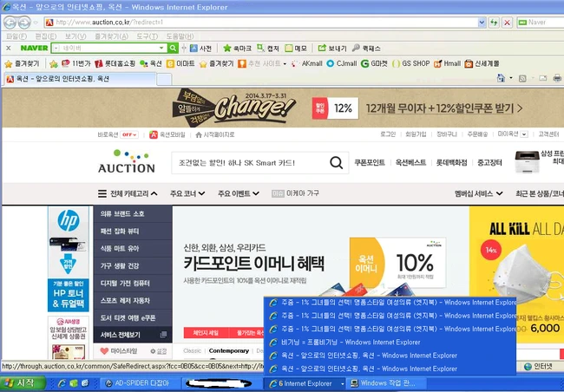Screen dimensions: 564x392
Task: Click the 설정 gear next to 마이스타일
Action: pos(158,351)
